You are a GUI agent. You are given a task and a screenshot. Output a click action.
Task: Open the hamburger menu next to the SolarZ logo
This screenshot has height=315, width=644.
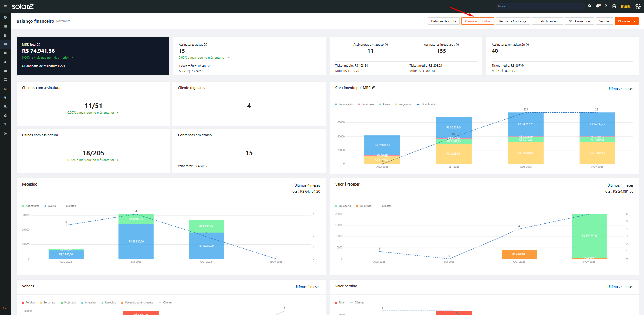5,6
